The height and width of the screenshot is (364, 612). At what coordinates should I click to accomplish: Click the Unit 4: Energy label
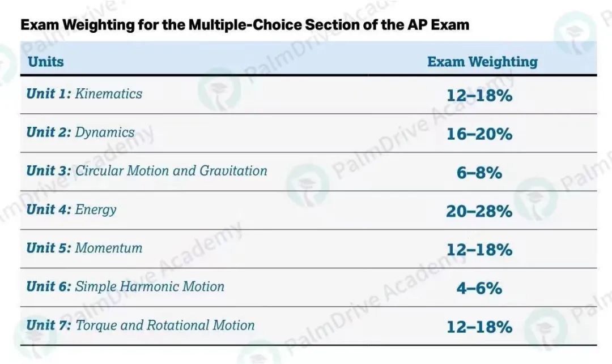pos(71,209)
